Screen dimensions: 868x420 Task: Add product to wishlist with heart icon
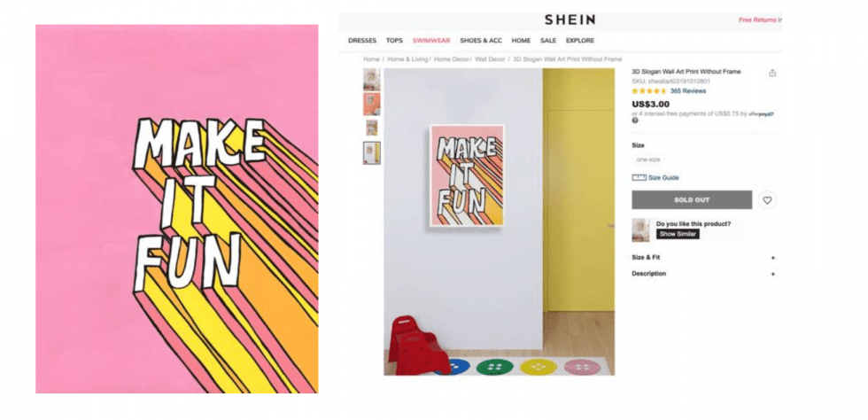coord(767,200)
